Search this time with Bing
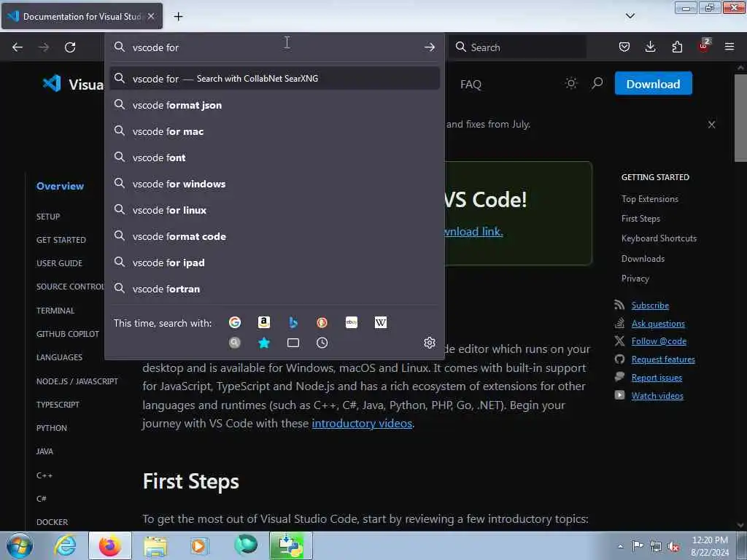Viewport: 747px width, 560px height. tap(293, 322)
